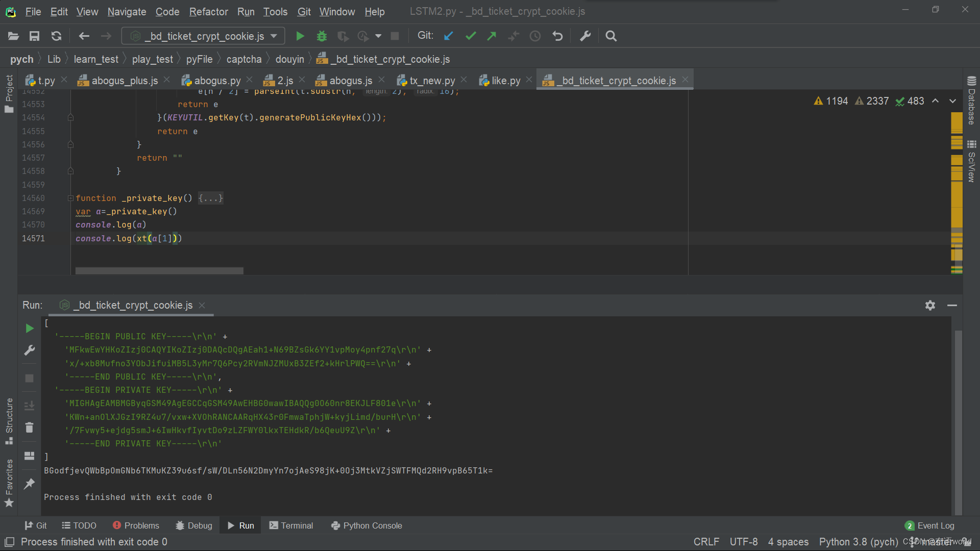Open the profiler options chevron

click(x=378, y=36)
